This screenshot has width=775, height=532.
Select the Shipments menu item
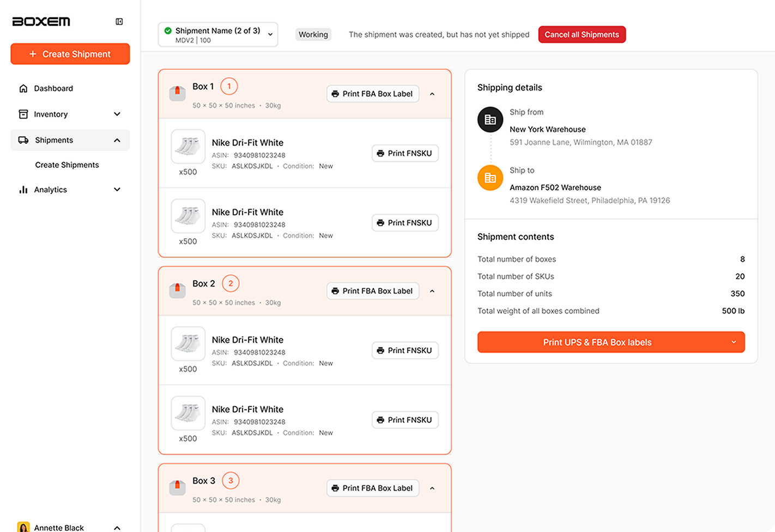tap(70, 140)
